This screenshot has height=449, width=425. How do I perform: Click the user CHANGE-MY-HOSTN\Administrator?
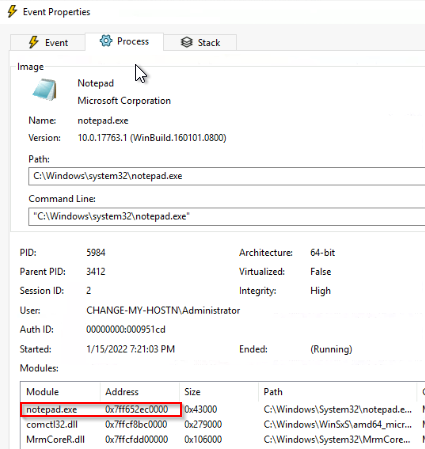163,311
